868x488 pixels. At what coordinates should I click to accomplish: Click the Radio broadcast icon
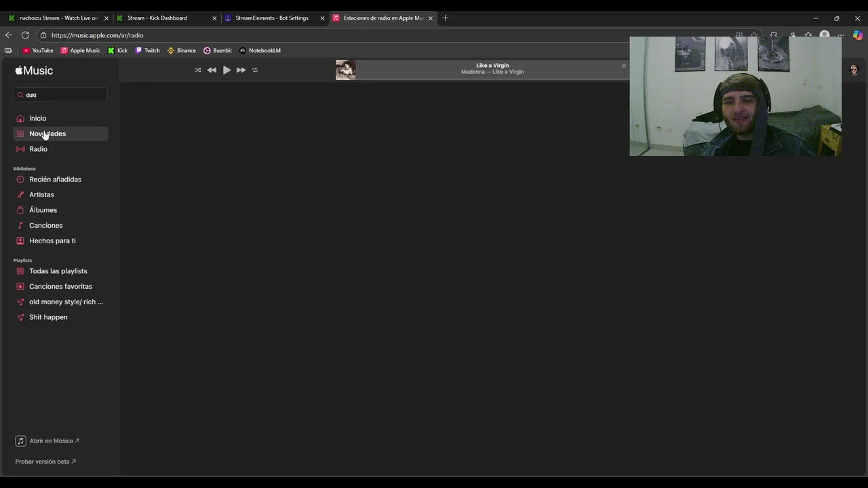coord(20,149)
